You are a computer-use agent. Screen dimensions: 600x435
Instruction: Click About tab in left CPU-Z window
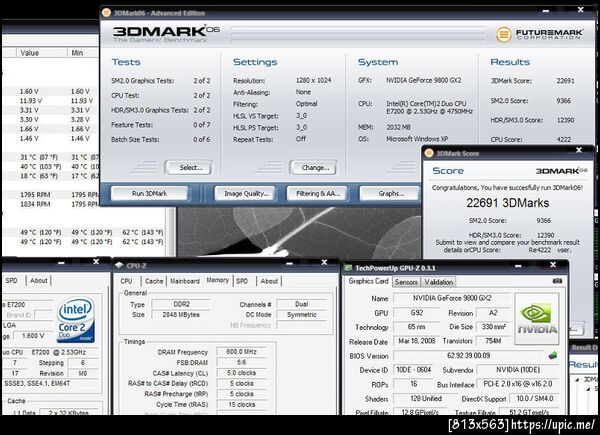tap(39, 280)
